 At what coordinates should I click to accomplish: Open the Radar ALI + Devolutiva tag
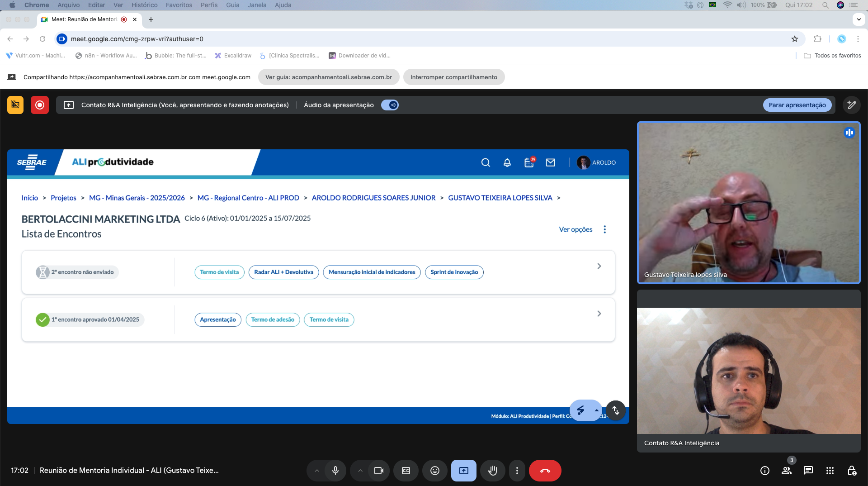(283, 272)
